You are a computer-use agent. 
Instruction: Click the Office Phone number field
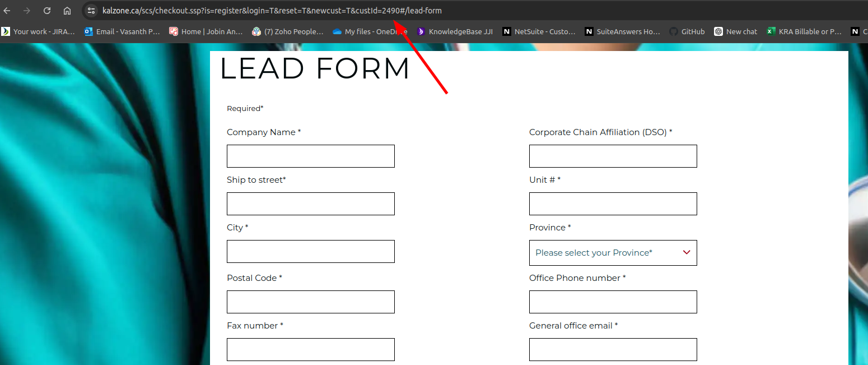[x=613, y=302]
